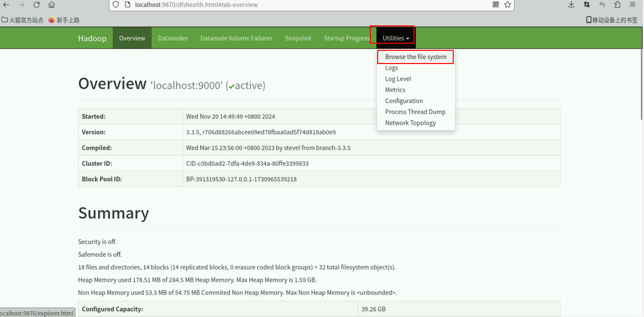
Task: Select Process Thread Dump
Action: point(415,112)
